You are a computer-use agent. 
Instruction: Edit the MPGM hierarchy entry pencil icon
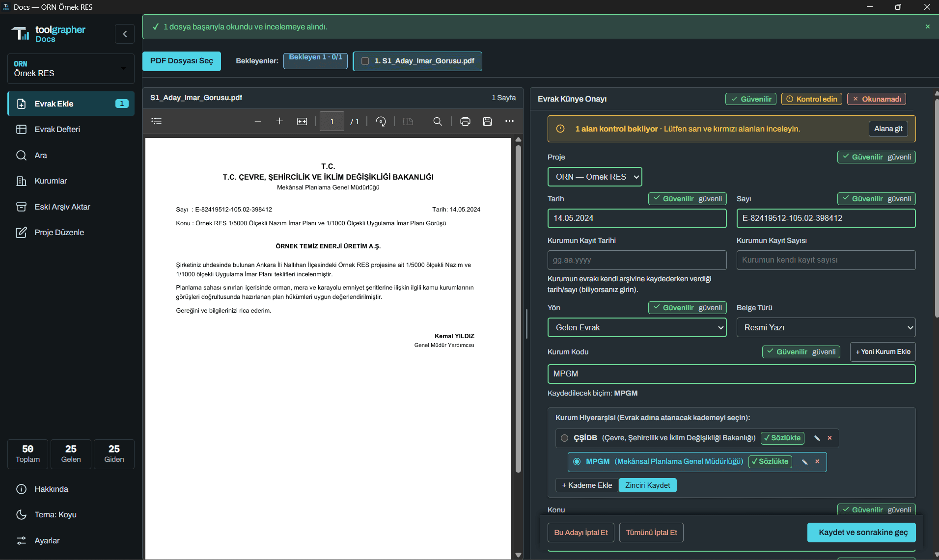coord(805,461)
